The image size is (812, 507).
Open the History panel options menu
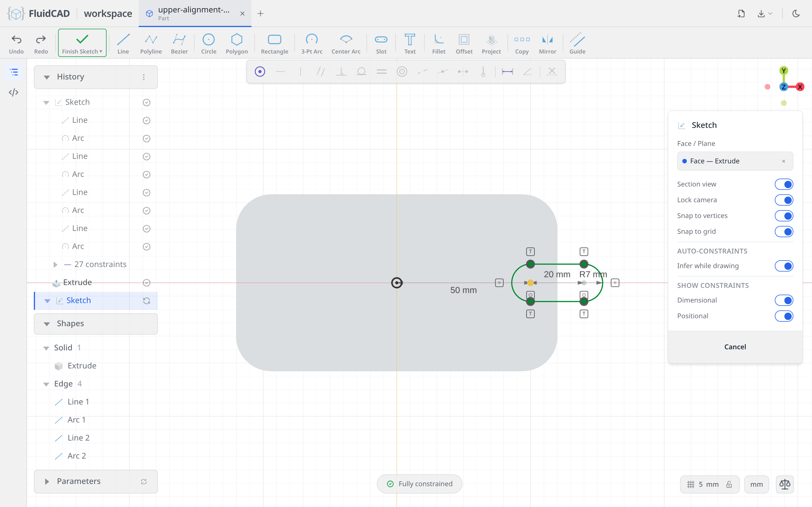point(144,77)
